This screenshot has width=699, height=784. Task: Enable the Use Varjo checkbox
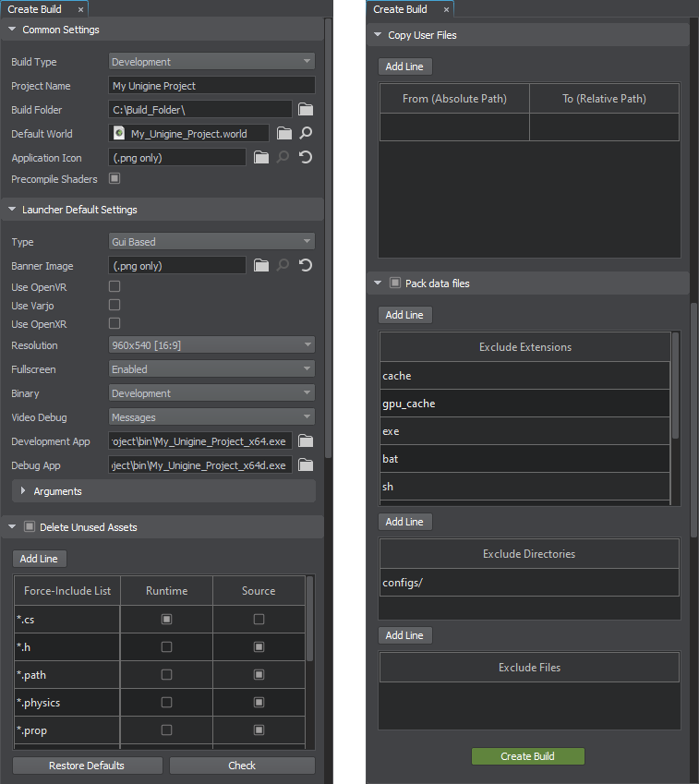[x=114, y=306]
